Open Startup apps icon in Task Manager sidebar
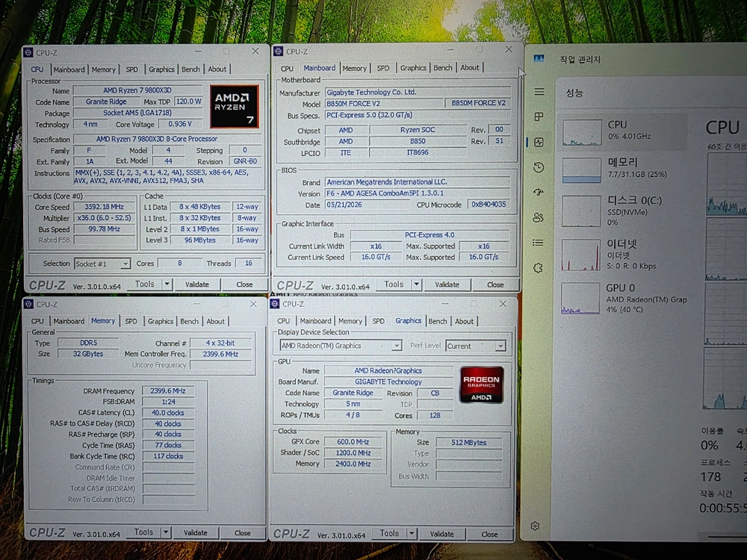The width and height of the screenshot is (747, 560). 539,193
